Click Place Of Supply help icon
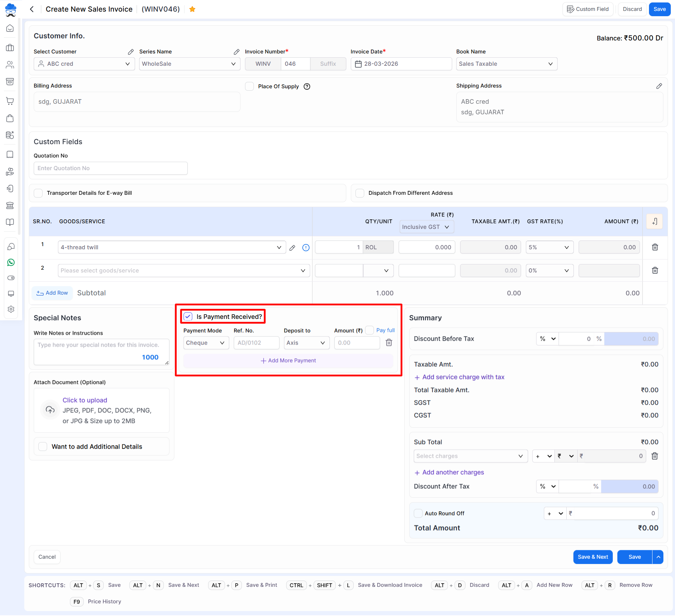Image resolution: width=675 pixels, height=616 pixels. (307, 86)
